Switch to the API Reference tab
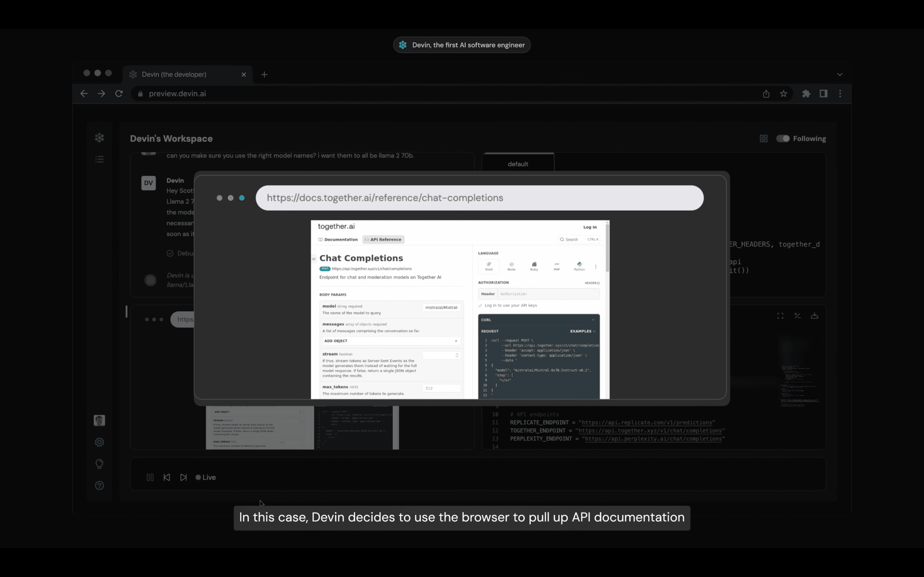The width and height of the screenshot is (924, 577). tap(383, 239)
